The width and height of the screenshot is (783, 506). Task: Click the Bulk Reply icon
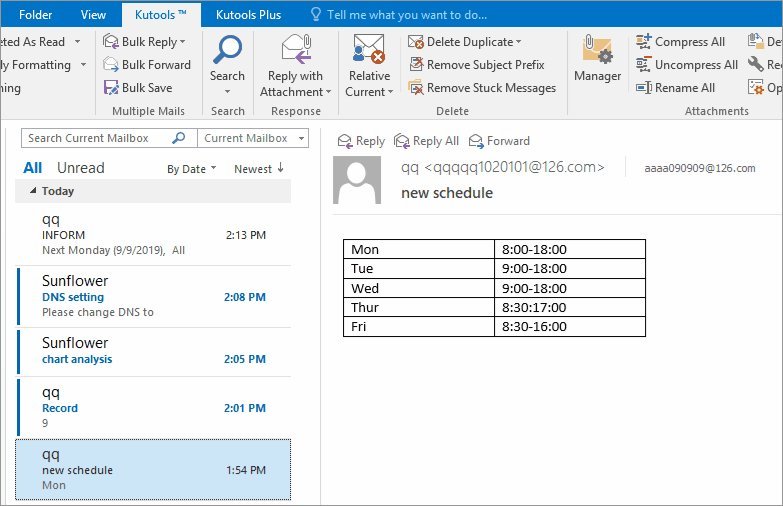click(x=110, y=41)
